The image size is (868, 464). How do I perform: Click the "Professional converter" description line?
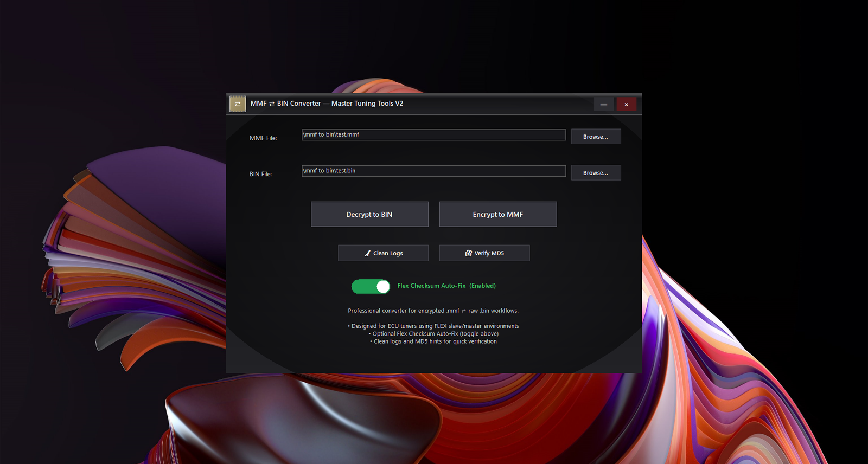(x=433, y=311)
